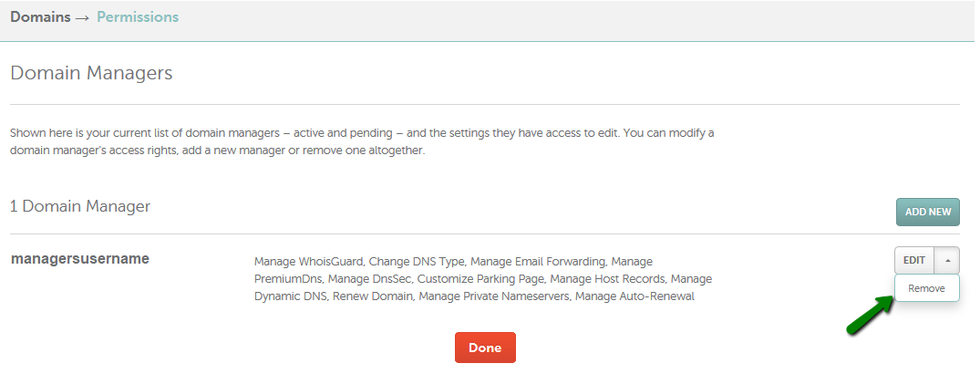Open the caret dropdown beside EDIT

pos(947,260)
